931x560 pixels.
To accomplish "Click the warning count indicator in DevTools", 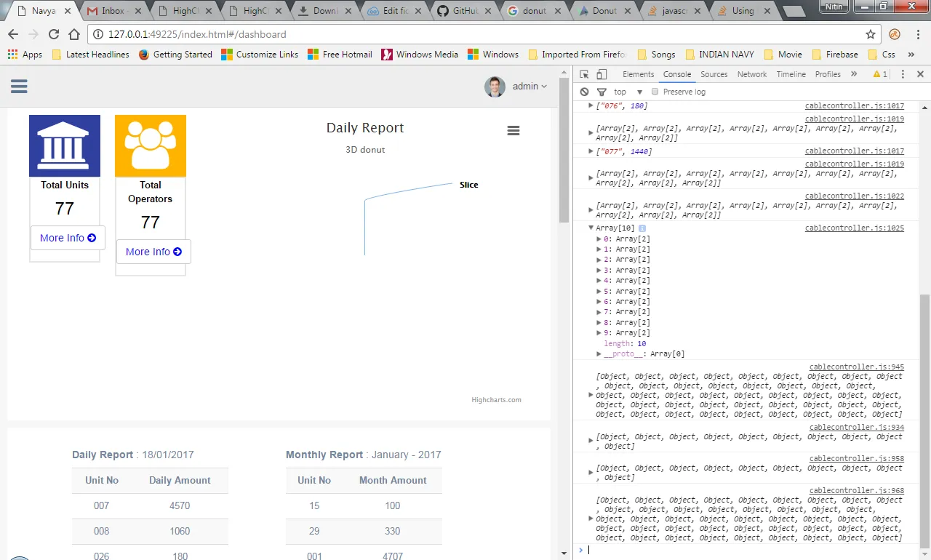I will tap(880, 74).
